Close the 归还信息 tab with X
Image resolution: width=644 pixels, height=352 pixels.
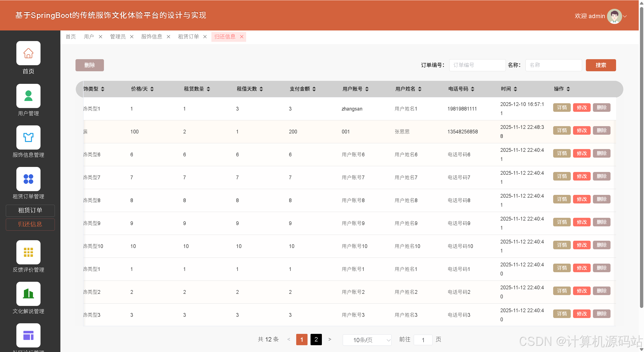pos(242,37)
